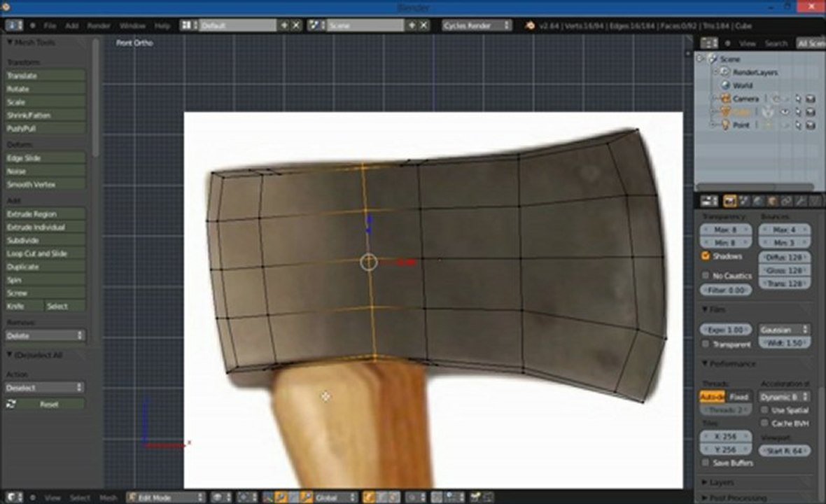Select the translate manipulator icon
Screen dimensions: 826x504
click(281, 497)
